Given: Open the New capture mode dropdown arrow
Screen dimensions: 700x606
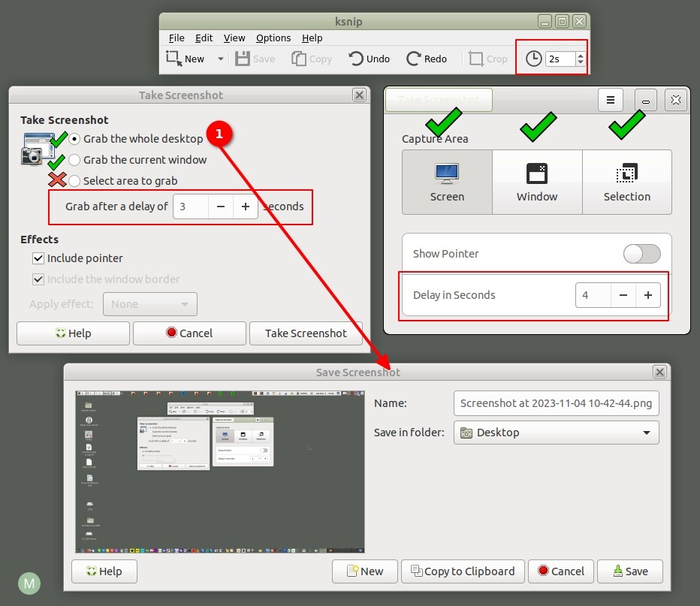Looking at the screenshot, I should [x=221, y=59].
